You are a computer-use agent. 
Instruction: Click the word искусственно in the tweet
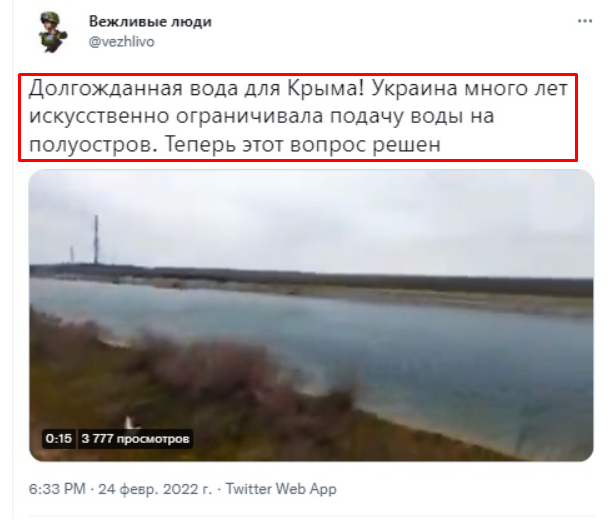point(99,116)
